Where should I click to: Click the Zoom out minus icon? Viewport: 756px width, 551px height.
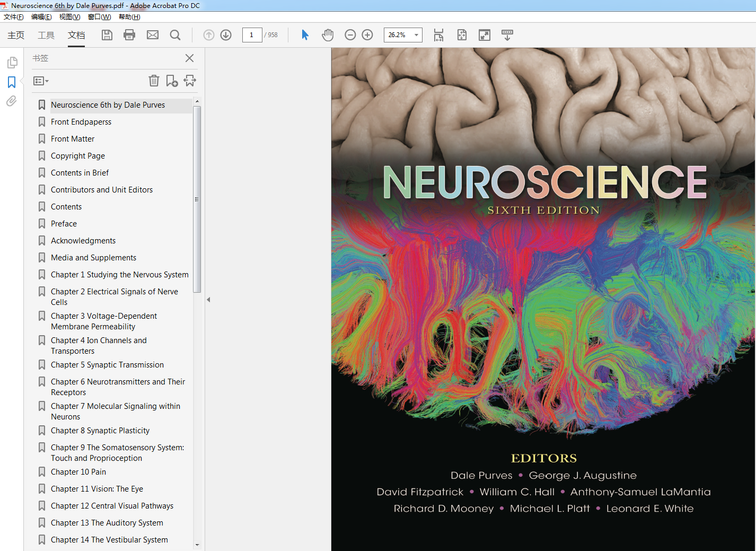(350, 35)
